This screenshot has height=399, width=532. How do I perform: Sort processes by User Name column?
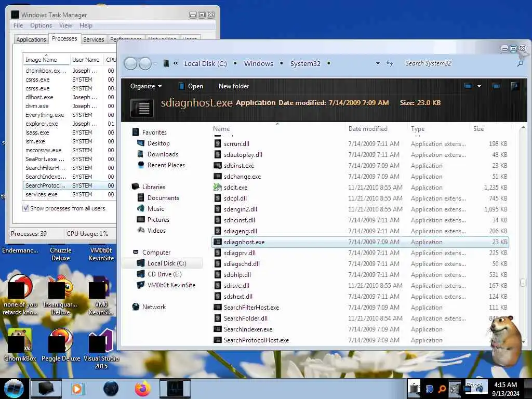pyautogui.click(x=86, y=60)
